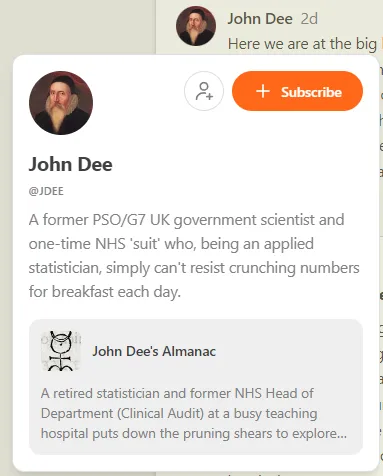
Task: Open the John Dee profile name heading
Action: point(70,164)
